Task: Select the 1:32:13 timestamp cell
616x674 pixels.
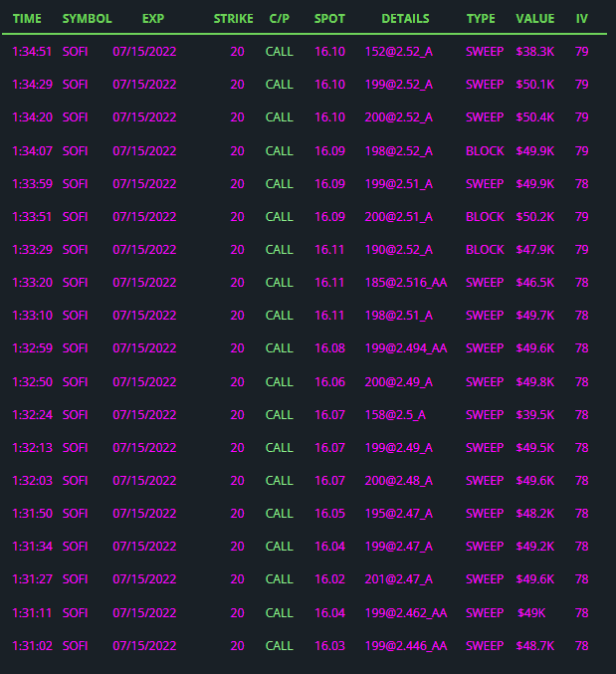Action: (x=32, y=448)
